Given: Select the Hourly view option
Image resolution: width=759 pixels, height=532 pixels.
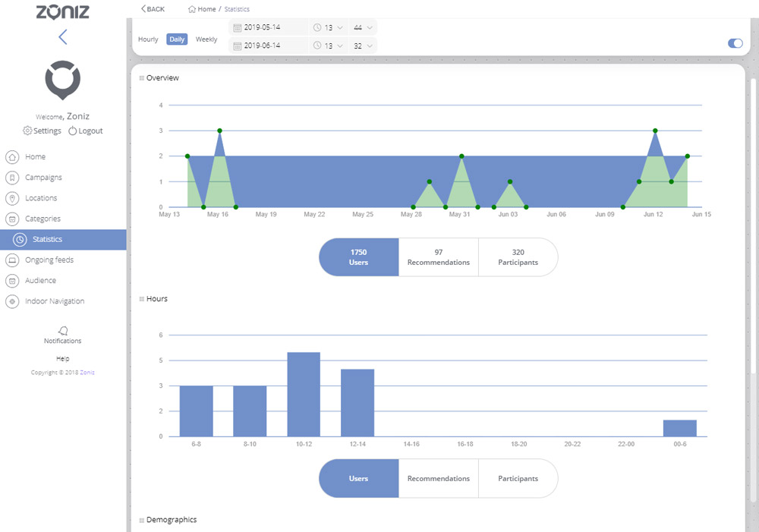Looking at the screenshot, I should tap(148, 39).
